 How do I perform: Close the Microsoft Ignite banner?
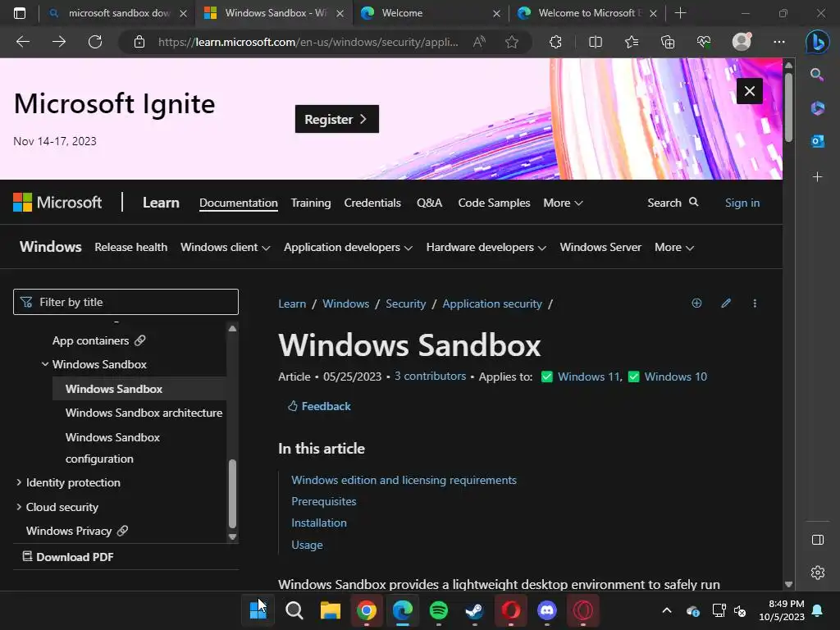pyautogui.click(x=750, y=91)
